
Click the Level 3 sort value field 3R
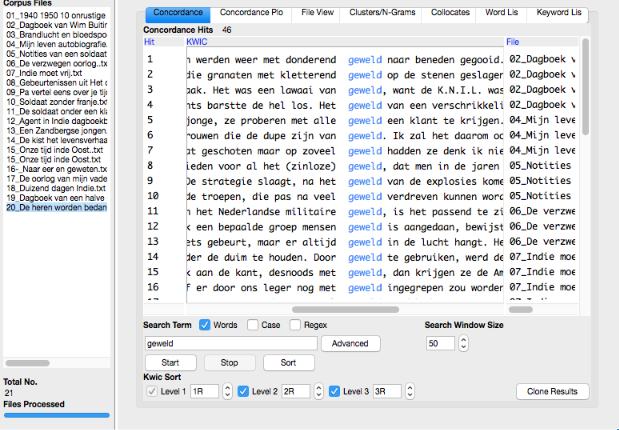click(387, 391)
